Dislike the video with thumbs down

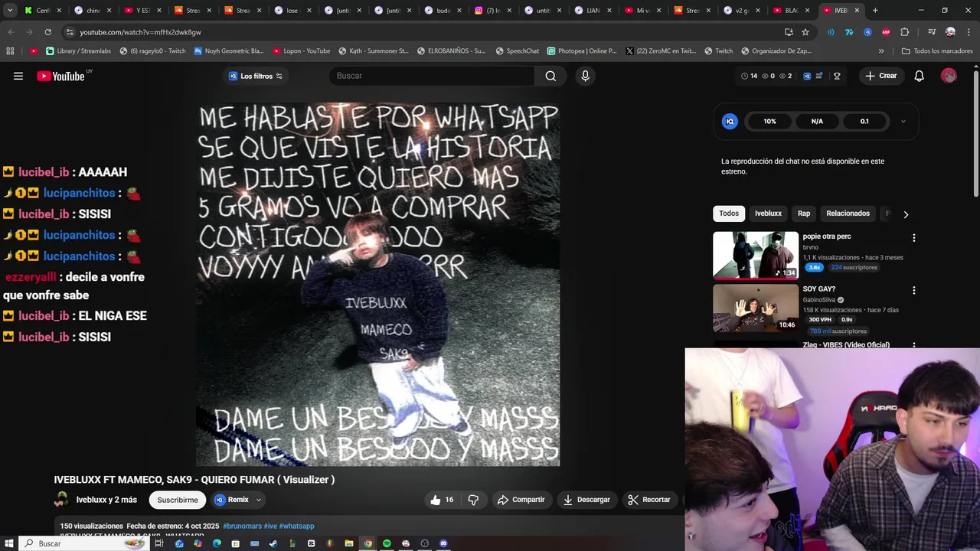[x=473, y=500]
